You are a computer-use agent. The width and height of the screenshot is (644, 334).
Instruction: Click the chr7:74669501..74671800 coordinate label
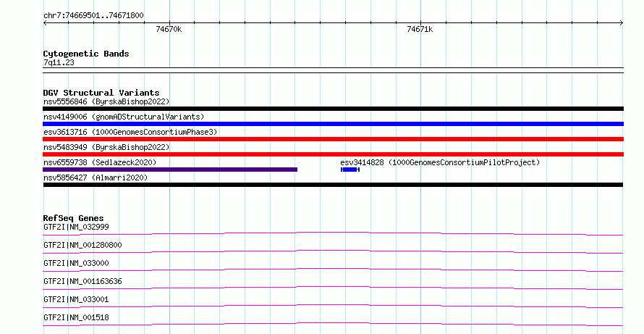point(93,16)
